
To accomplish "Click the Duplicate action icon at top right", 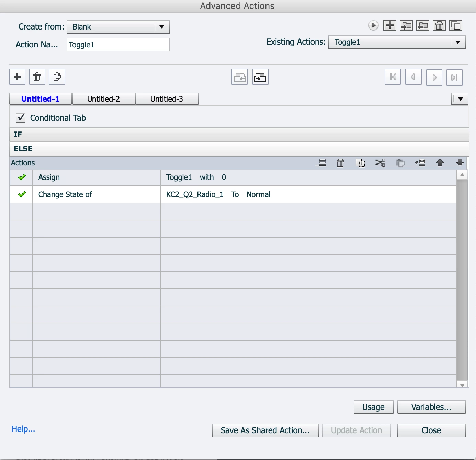I will click(x=456, y=25).
